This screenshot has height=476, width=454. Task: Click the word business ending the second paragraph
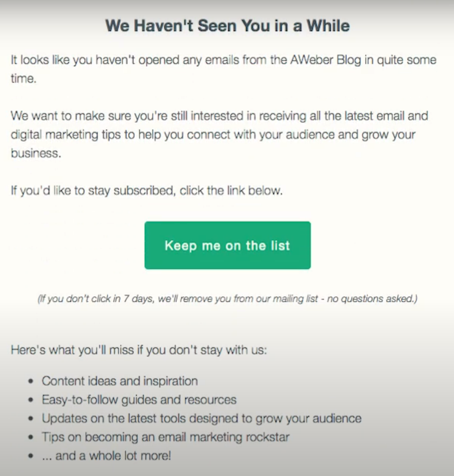36,153
